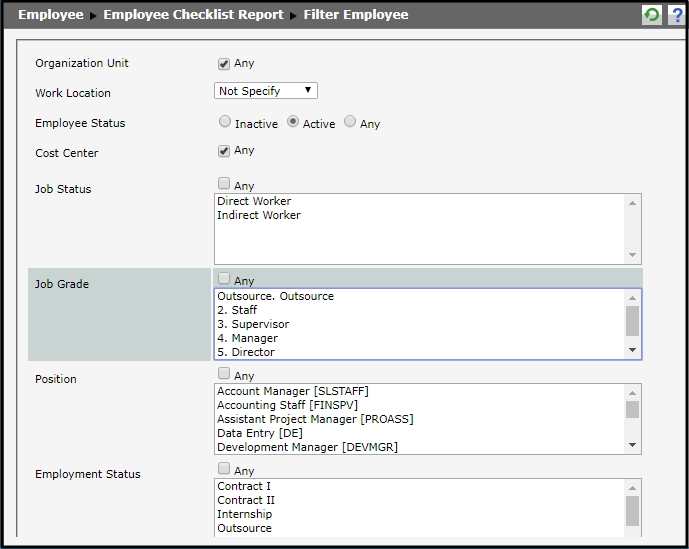
Task: Choose the Active employee status radio
Action: (x=293, y=123)
